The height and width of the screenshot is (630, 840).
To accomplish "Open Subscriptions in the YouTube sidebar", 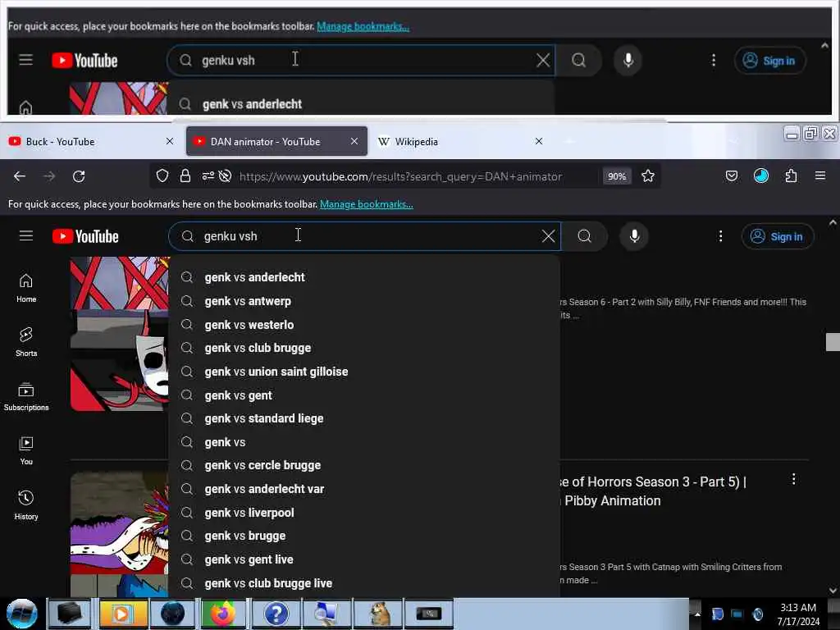I will tap(25, 396).
